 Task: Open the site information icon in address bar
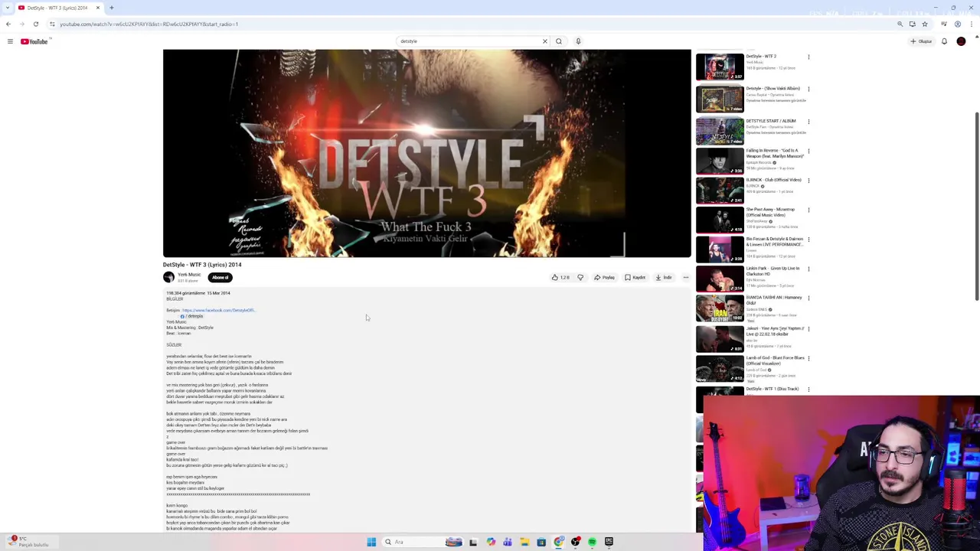pos(52,24)
